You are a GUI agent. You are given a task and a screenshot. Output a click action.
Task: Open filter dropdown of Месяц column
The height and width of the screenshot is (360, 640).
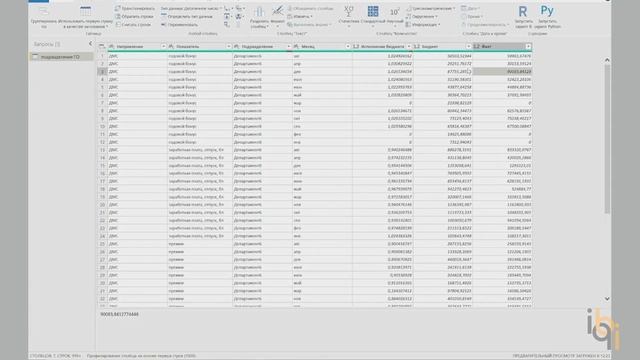click(348, 47)
